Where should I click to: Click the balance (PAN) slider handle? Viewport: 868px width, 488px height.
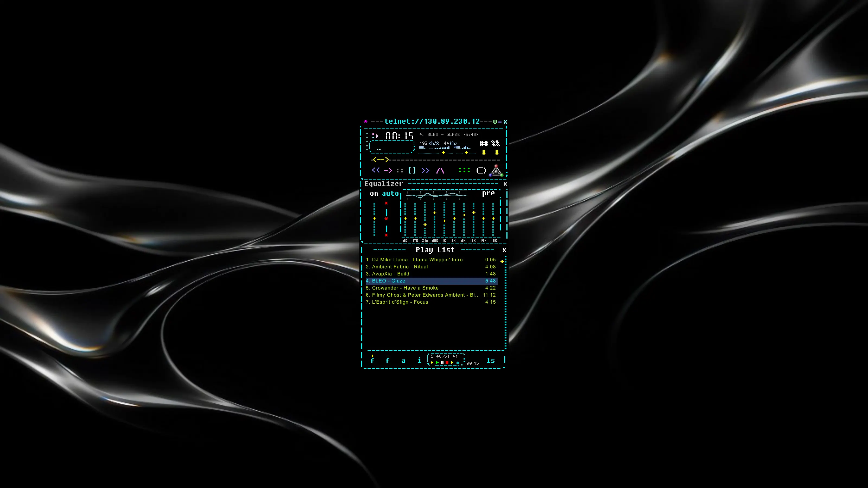pos(466,153)
